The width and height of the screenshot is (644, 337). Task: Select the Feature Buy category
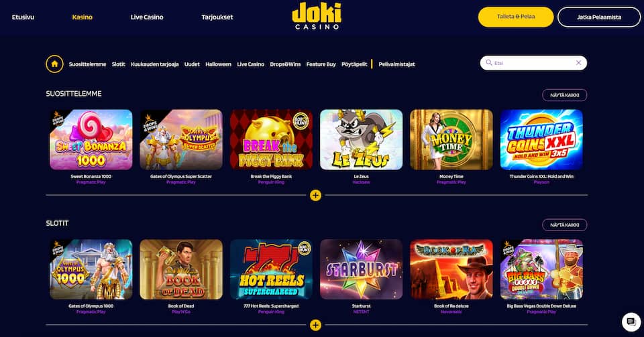(321, 64)
